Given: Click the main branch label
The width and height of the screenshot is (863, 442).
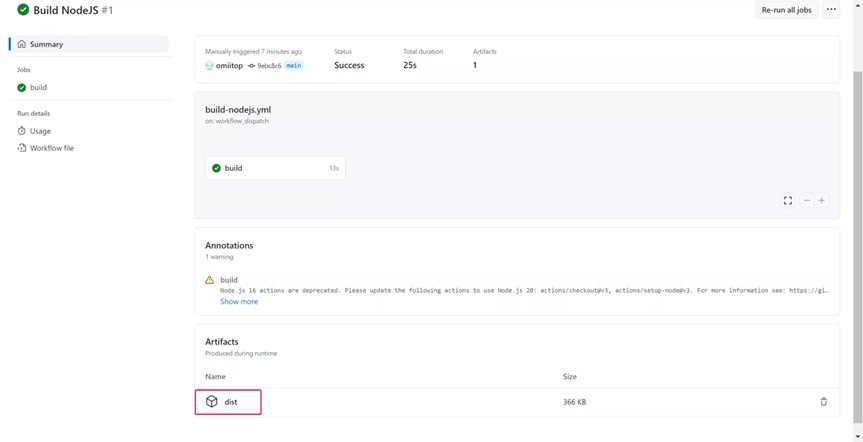Looking at the screenshot, I should 293,66.
